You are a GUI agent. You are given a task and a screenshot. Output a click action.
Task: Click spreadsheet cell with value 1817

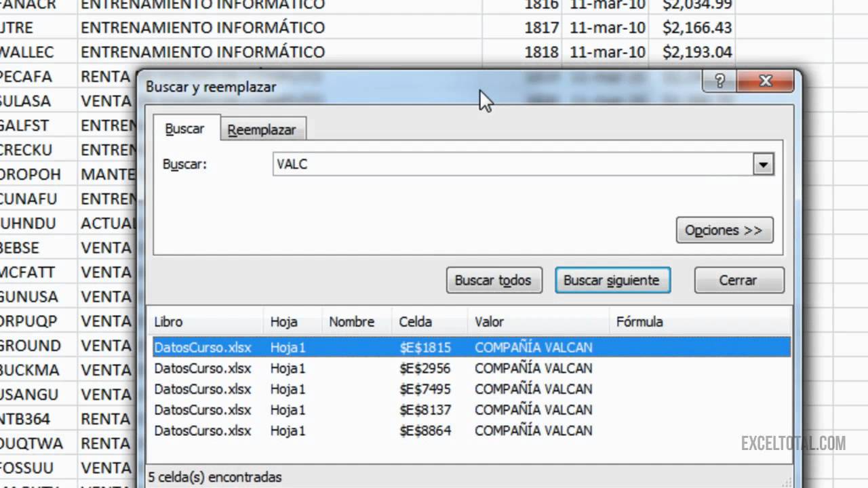[x=522, y=28]
